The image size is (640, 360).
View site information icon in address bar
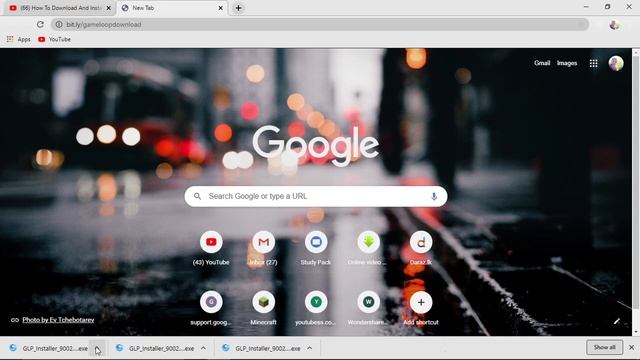tap(59, 24)
